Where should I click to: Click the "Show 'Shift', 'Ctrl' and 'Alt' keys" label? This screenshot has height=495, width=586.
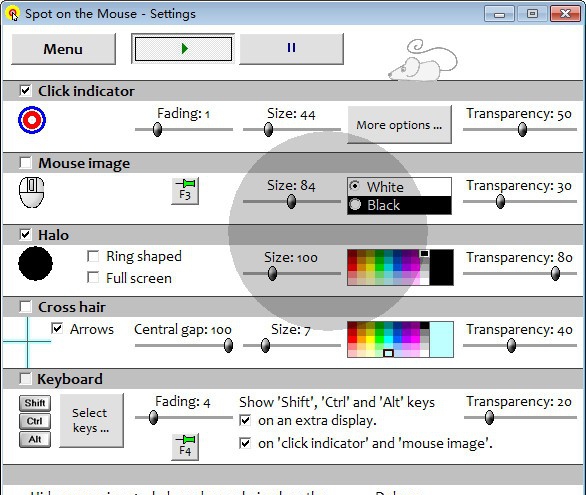(x=337, y=402)
